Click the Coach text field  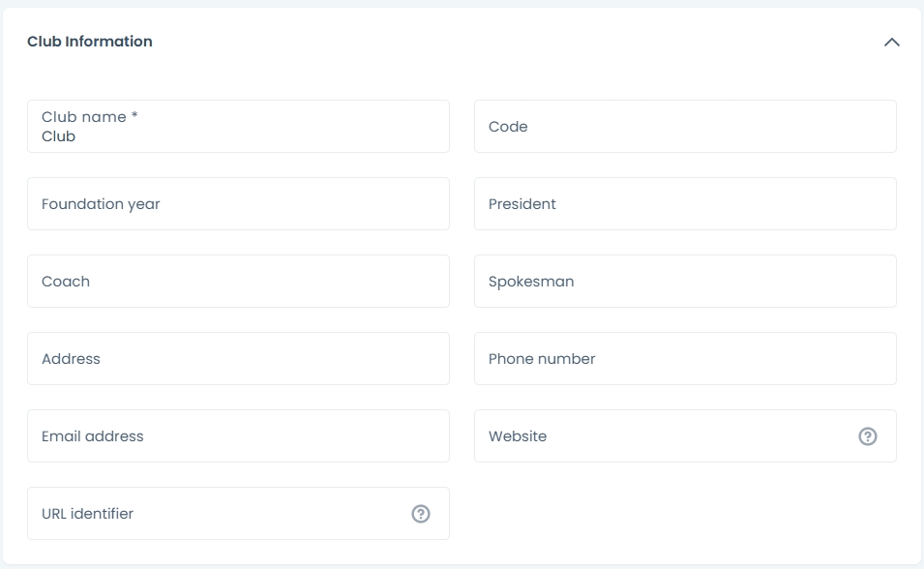click(238, 282)
